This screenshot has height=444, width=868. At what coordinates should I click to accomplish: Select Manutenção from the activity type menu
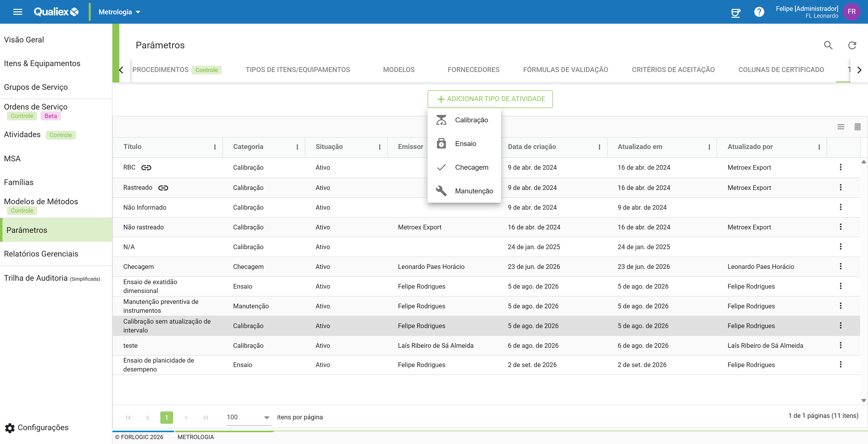tap(464, 191)
